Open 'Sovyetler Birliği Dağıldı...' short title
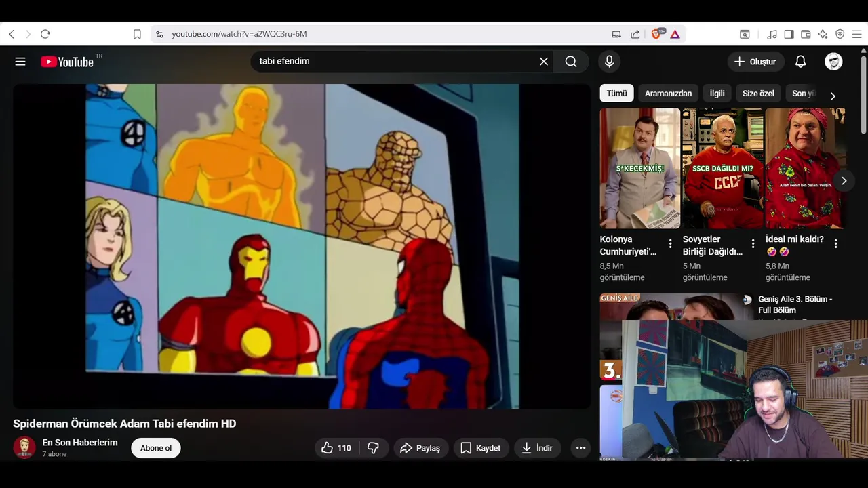The image size is (868, 488). (713, 245)
